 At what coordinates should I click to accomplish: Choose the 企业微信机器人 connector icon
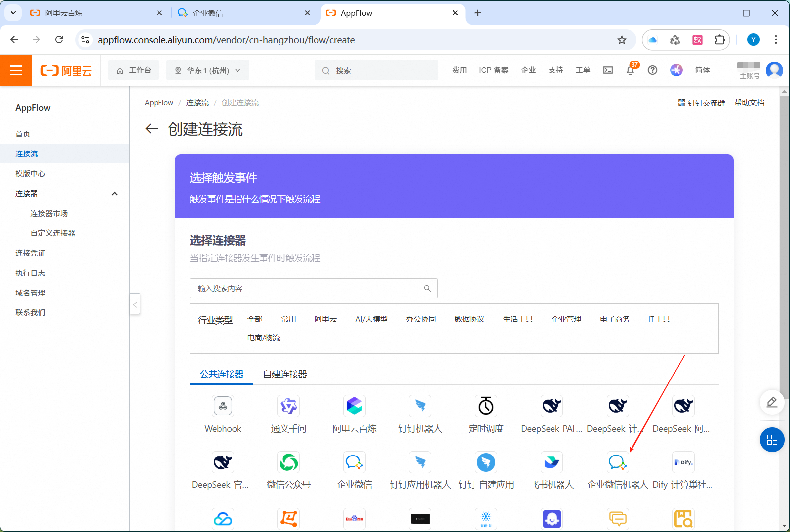click(x=618, y=462)
